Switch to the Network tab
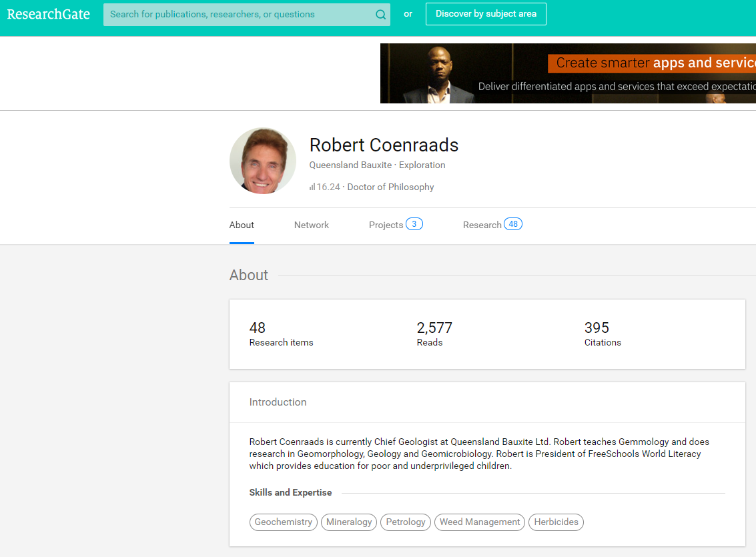Image resolution: width=756 pixels, height=557 pixels. (x=312, y=225)
